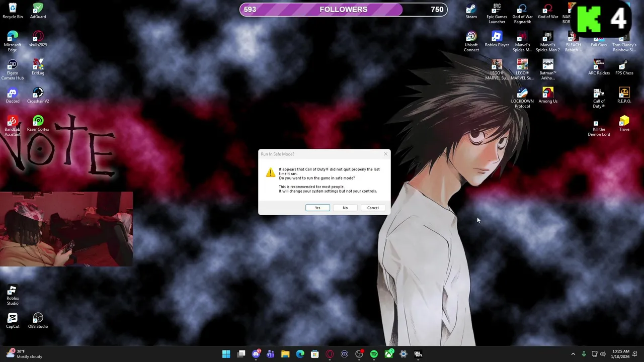Select the OBS Studio desktop icon
The height and width of the screenshot is (362, 644).
click(38, 321)
